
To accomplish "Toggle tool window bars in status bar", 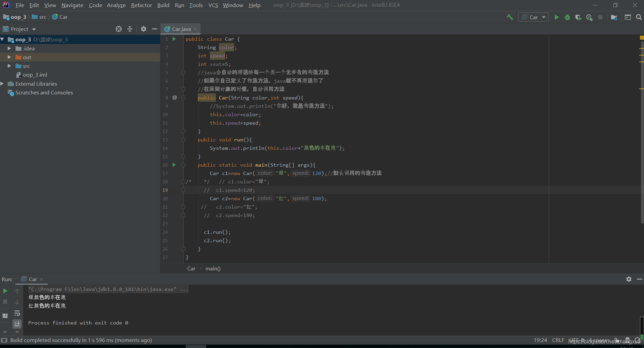I will point(4,340).
